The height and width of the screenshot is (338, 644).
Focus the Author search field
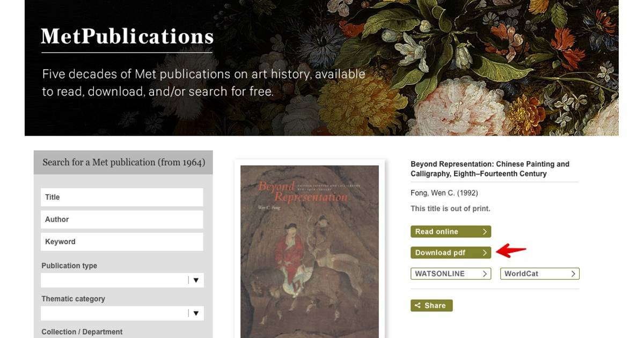pos(122,219)
